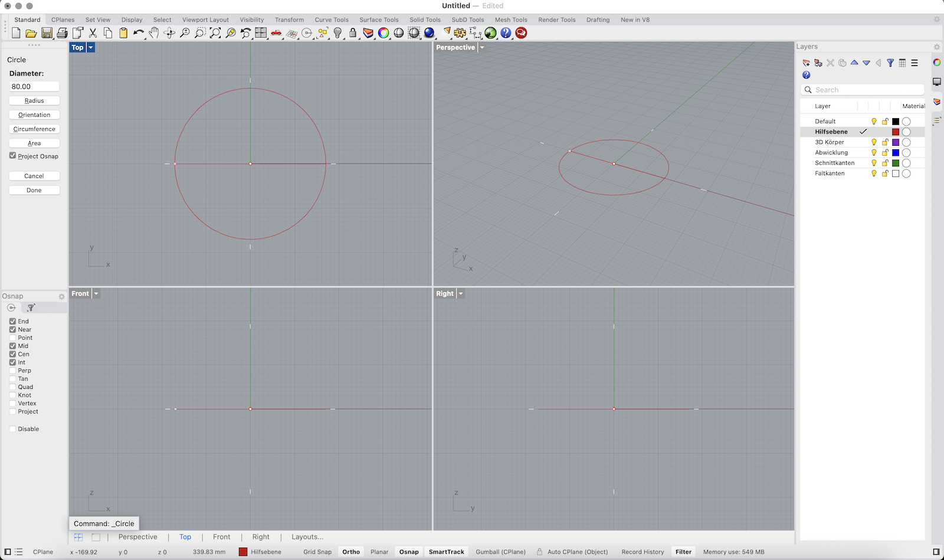Screen dimensions: 944x560
Task: Click the Paste clipboard icon
Action: (x=123, y=33)
